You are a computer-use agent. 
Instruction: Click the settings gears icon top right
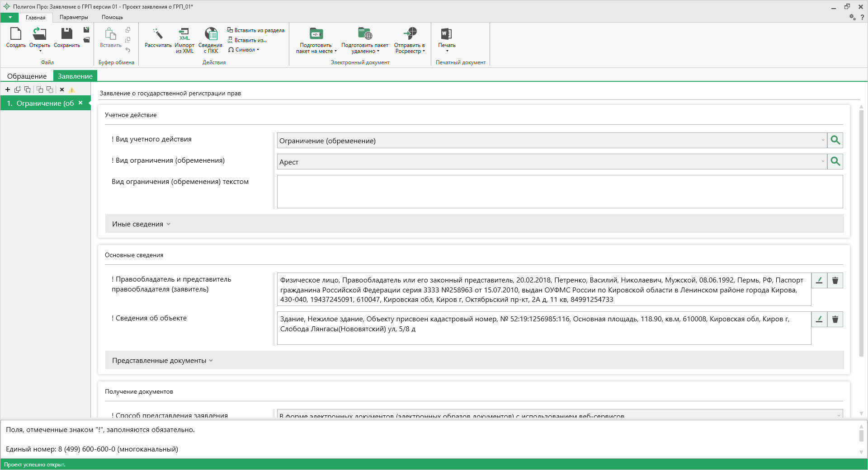coord(852,17)
